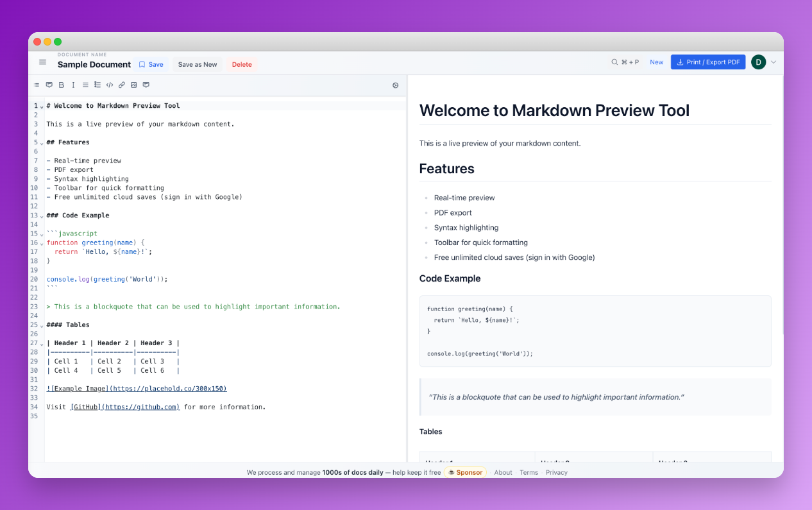Open the hamburger sidebar menu
This screenshot has width=812, height=510.
point(42,62)
